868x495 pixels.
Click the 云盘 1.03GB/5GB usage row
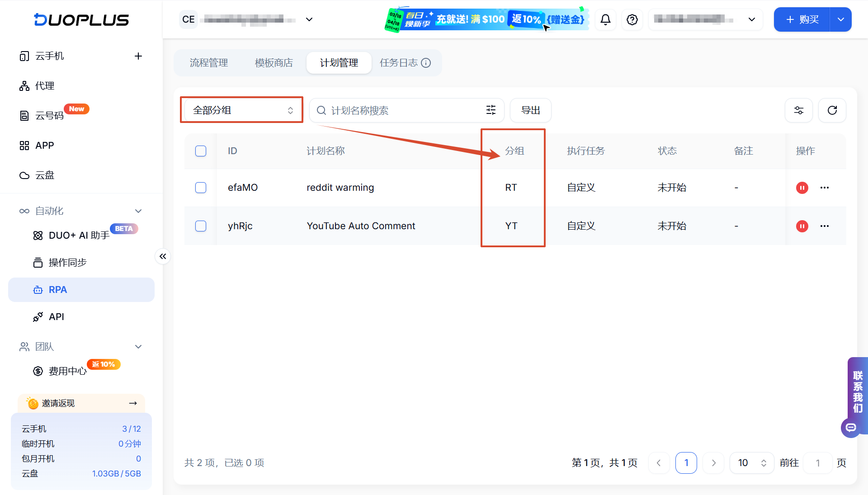coord(81,474)
